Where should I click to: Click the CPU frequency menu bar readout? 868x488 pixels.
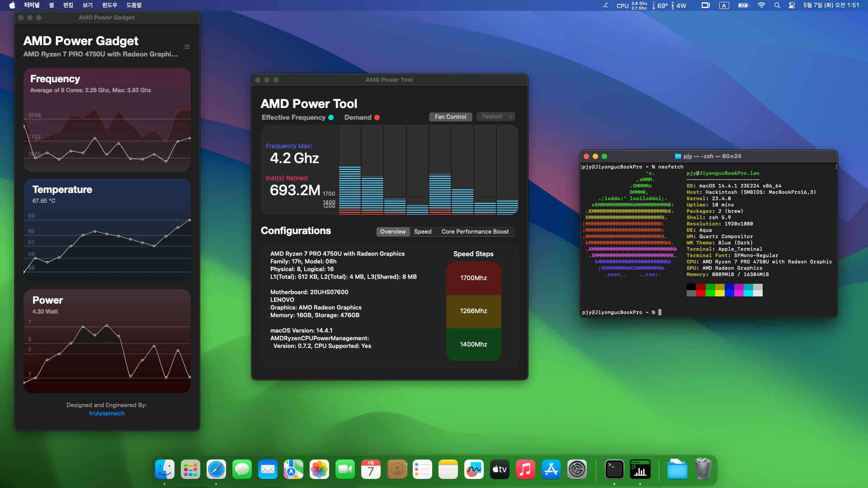[x=632, y=5]
